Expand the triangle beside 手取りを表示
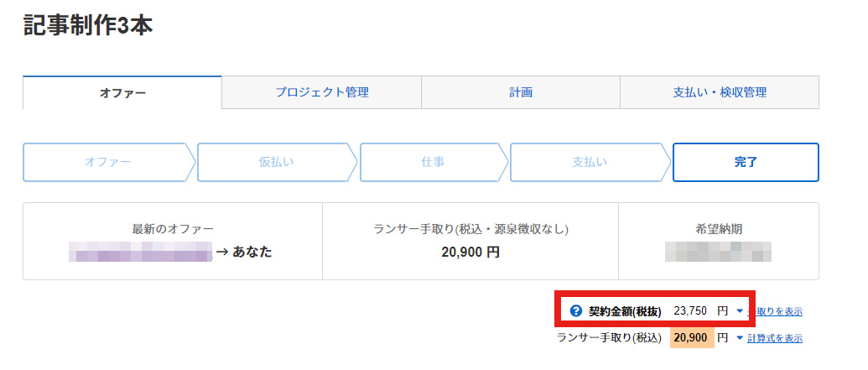Image resolution: width=868 pixels, height=370 pixels. [741, 311]
